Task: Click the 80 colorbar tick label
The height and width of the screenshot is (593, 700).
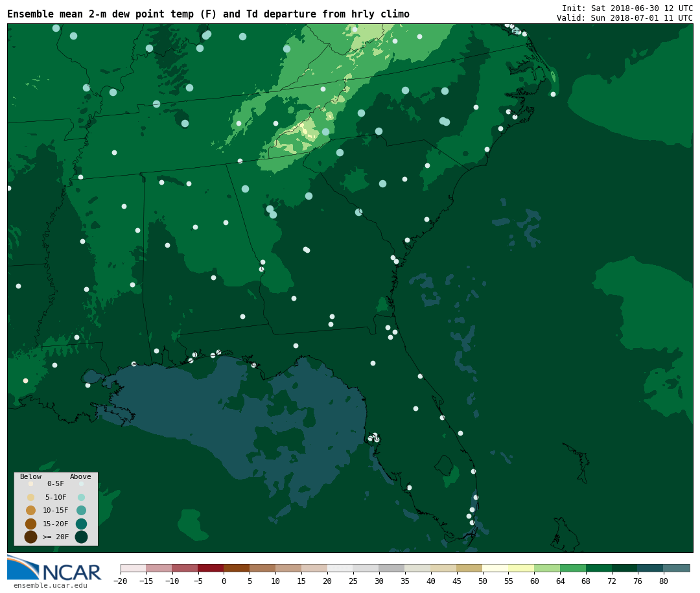Action: pyautogui.click(x=664, y=581)
